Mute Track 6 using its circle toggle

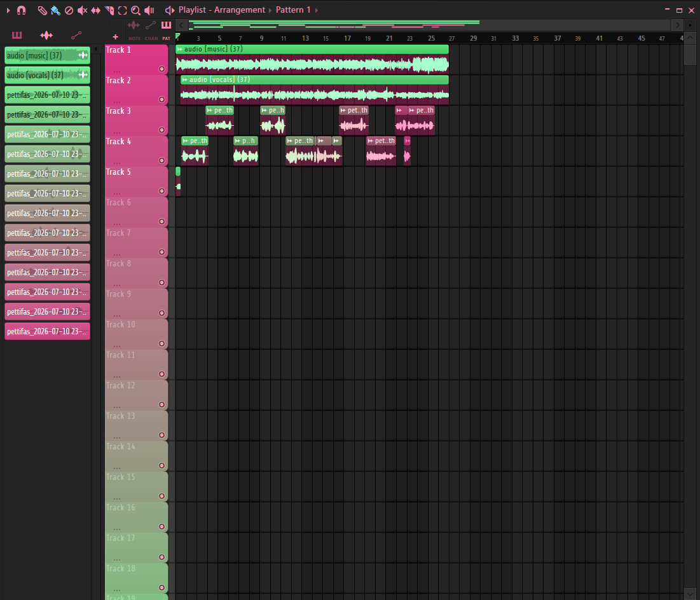click(x=161, y=221)
